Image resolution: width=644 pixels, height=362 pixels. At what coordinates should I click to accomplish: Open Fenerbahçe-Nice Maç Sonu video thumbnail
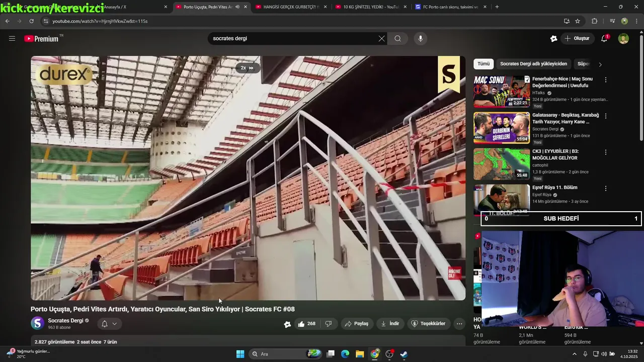point(502,92)
